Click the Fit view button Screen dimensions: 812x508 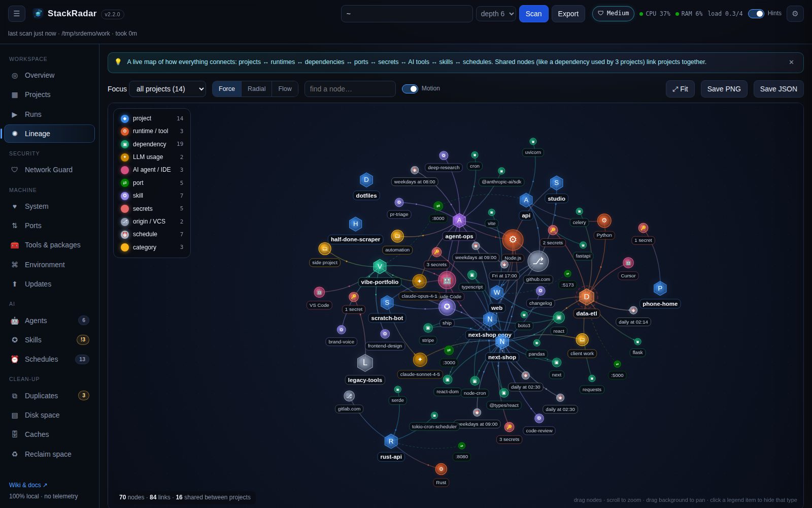[x=680, y=89]
